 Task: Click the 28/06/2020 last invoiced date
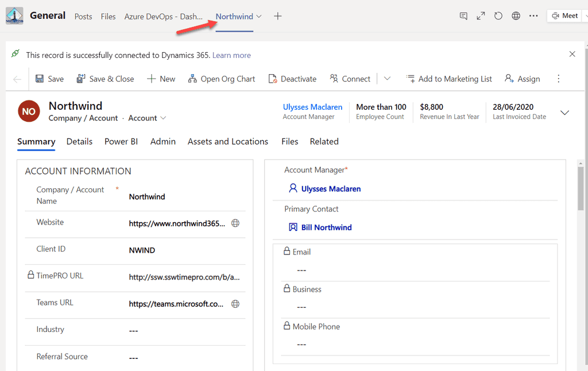click(513, 107)
